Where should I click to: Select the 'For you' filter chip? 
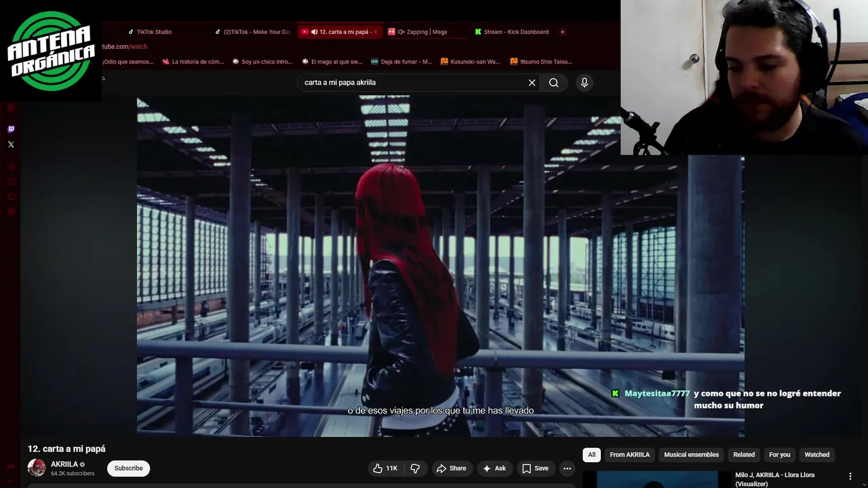pyautogui.click(x=779, y=455)
